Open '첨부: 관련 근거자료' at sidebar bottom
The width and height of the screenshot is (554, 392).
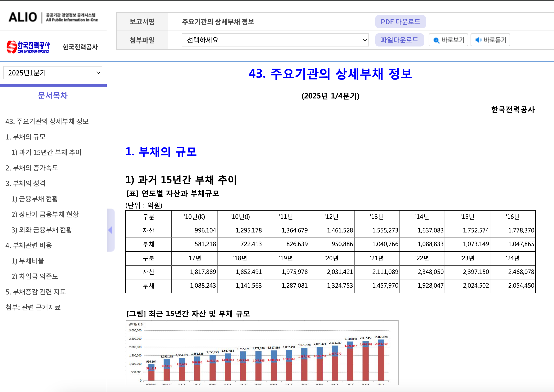click(33, 307)
